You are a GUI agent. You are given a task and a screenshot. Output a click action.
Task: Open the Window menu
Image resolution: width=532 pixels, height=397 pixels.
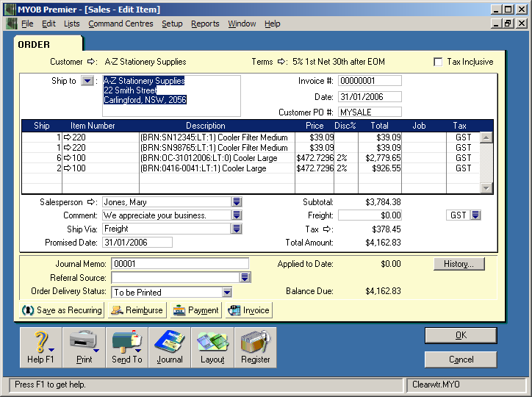pos(242,24)
